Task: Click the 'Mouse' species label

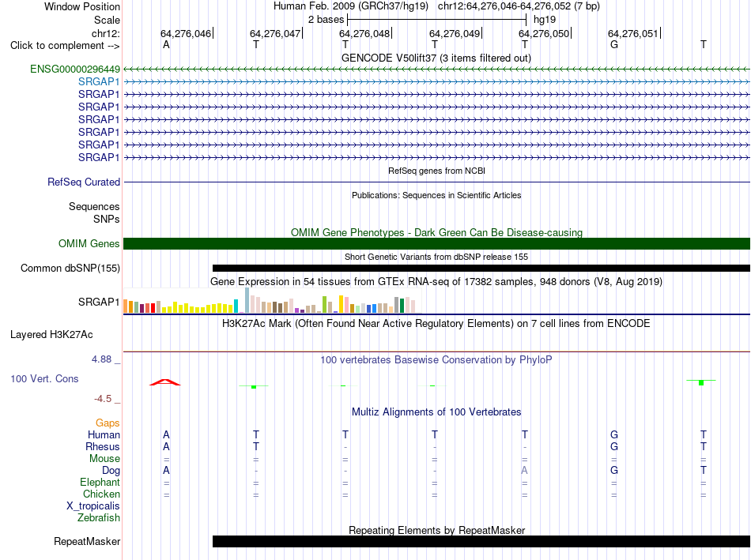Action: 104,459
